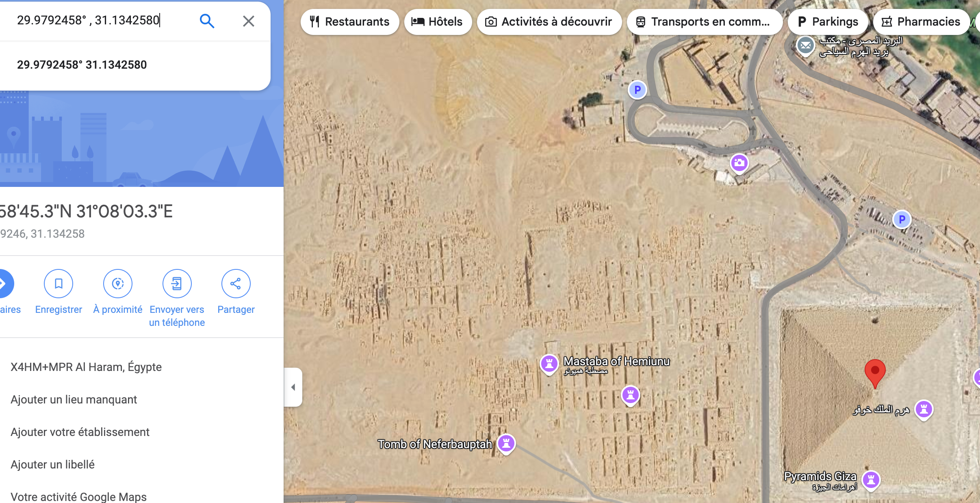Show Activités à découvrir on the map
This screenshot has height=503, width=980.
(549, 22)
